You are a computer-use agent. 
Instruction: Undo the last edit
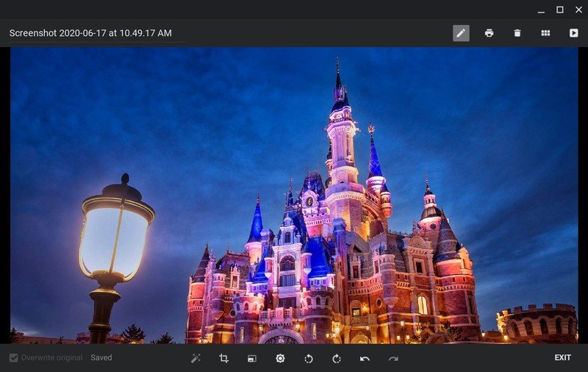click(365, 359)
